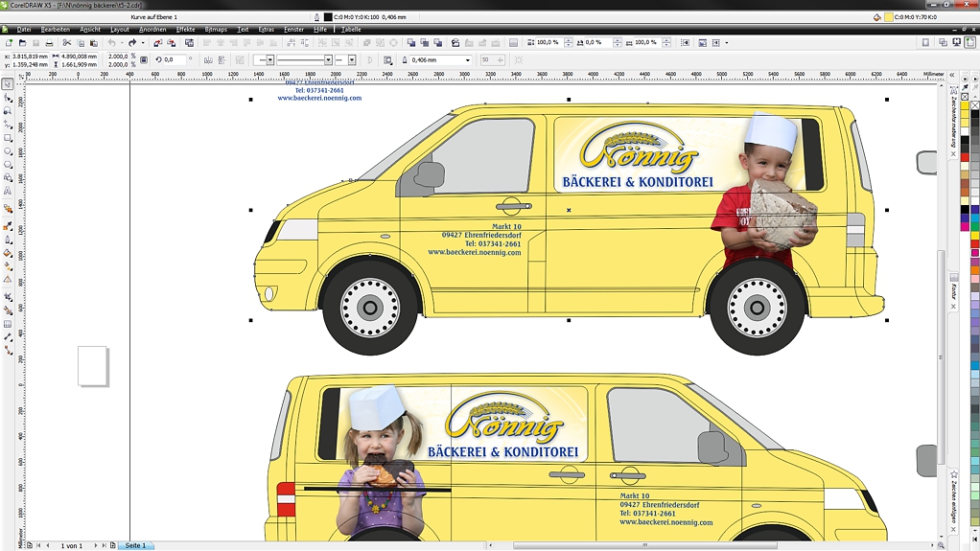The image size is (980, 551).
Task: Open the Undo history dropdown arrow
Action: point(122,43)
